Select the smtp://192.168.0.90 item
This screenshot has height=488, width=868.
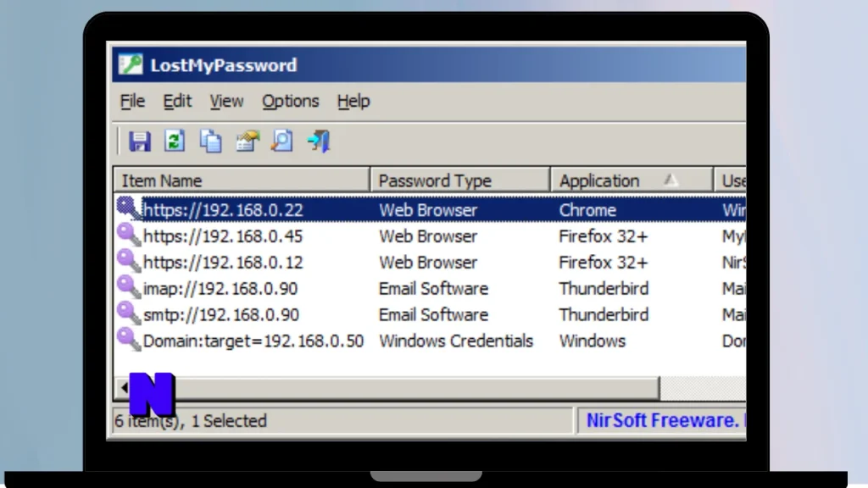pos(221,314)
